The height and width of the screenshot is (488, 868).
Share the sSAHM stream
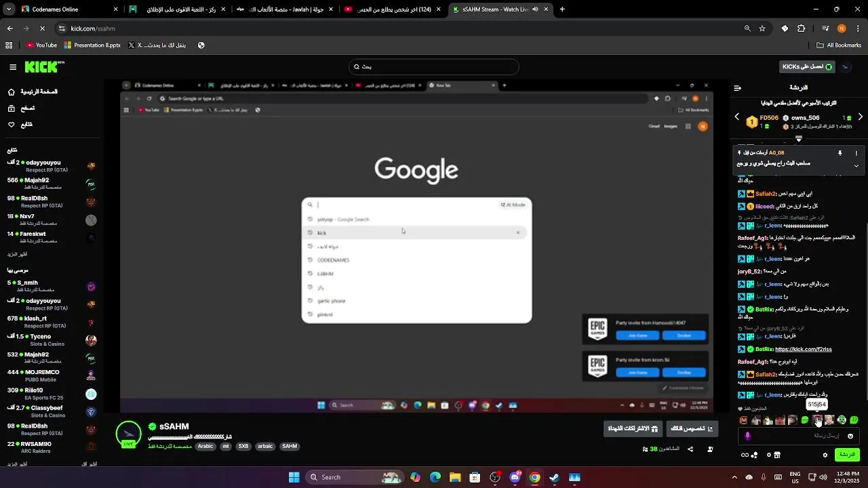tap(690, 449)
